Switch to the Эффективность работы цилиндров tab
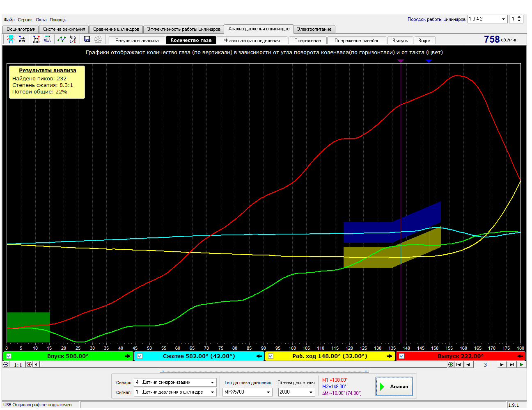Image resolution: width=532 pixels, height=410 pixels. 184,29
